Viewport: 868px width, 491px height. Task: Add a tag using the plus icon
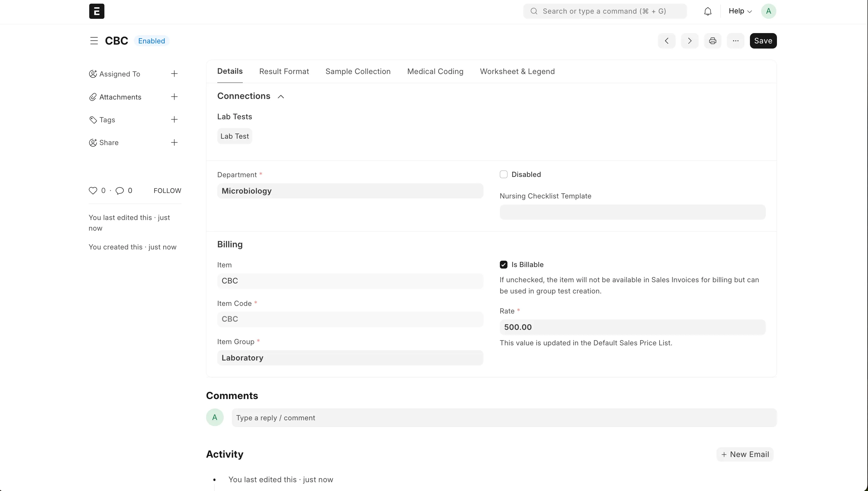pyautogui.click(x=174, y=119)
